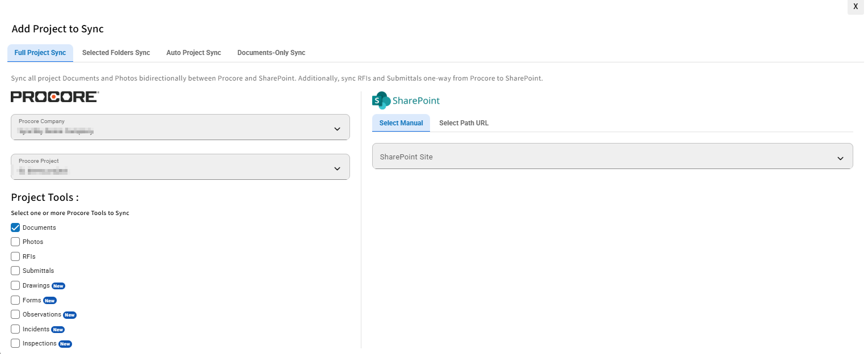
Task: Click the New badge next to Inspections
Action: tap(65, 344)
